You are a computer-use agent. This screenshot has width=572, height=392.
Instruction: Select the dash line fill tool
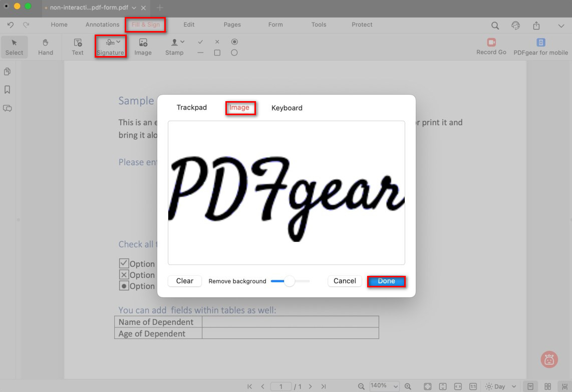click(200, 53)
